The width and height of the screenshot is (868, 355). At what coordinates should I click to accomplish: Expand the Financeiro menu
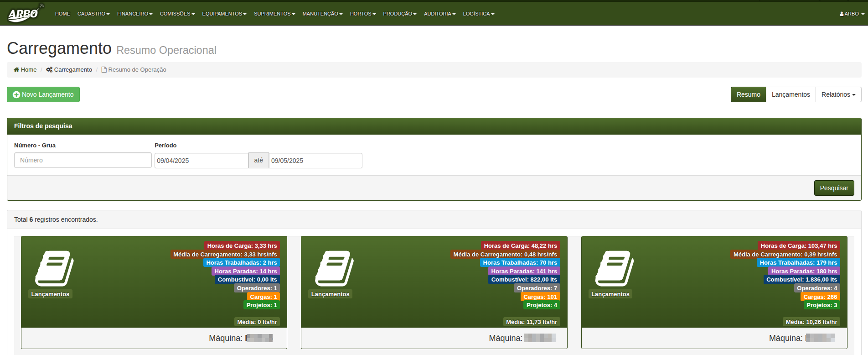point(134,14)
